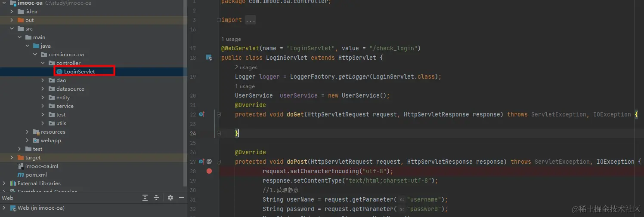Click line number 19 in the gutter
Screen dimensions: 644x217
point(192,77)
